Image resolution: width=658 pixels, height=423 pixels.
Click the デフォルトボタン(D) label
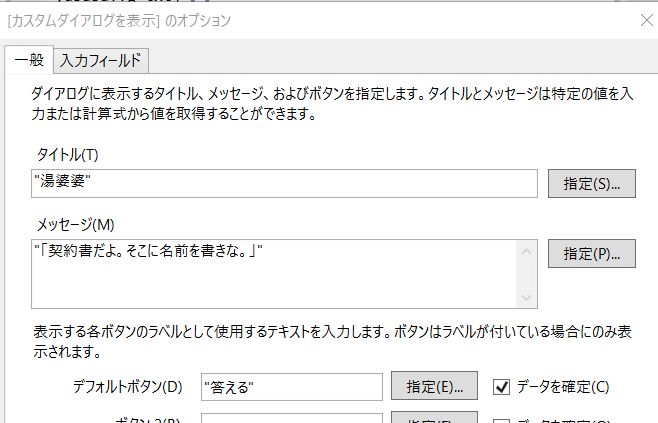(128, 386)
